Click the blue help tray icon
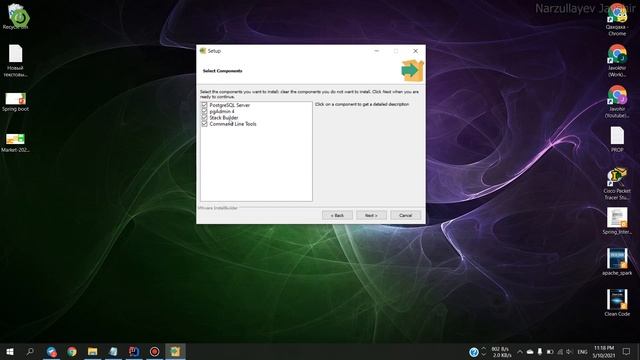 (473, 352)
